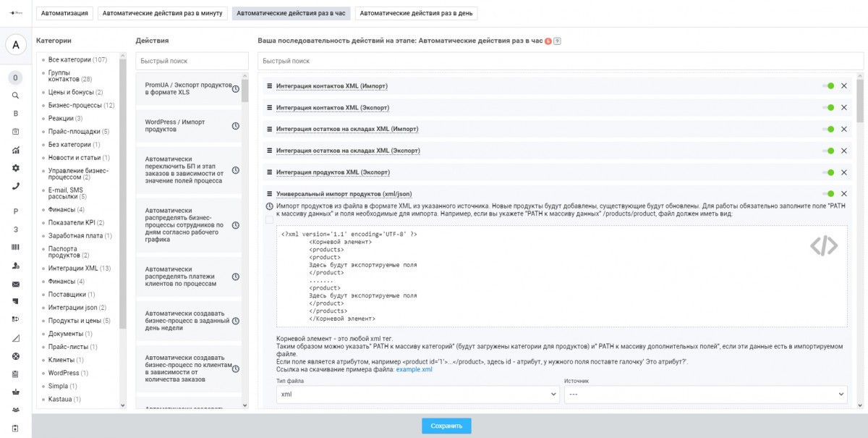Select WordPress (1) category
The image size is (868, 438).
pyautogui.click(x=68, y=373)
